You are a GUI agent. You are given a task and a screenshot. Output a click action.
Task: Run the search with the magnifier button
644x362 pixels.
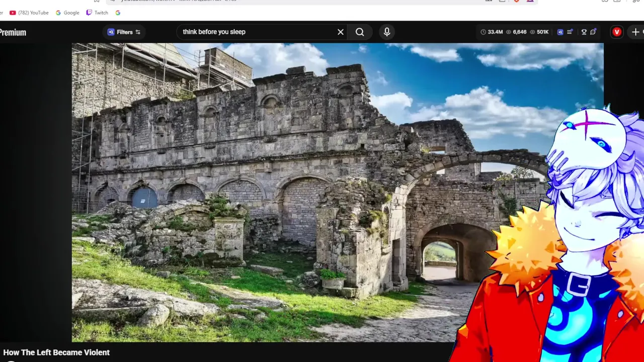[360, 32]
